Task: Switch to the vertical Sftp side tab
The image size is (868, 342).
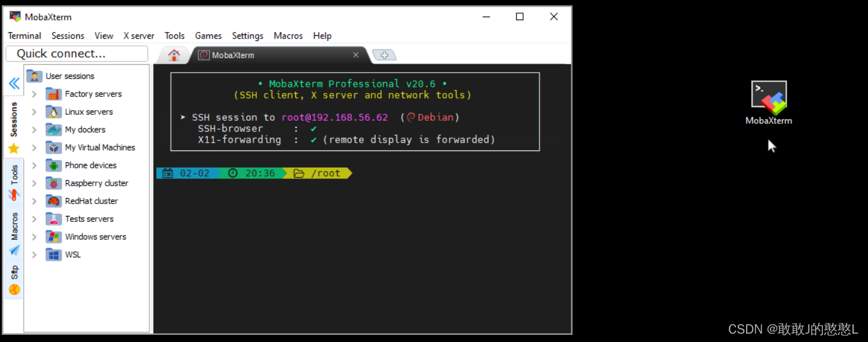Action: [14, 280]
